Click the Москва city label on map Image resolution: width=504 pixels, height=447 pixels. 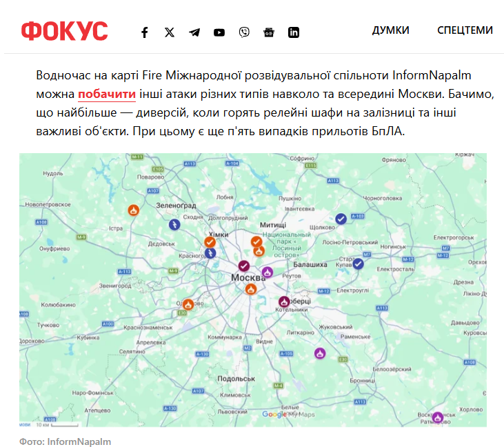pyautogui.click(x=248, y=277)
